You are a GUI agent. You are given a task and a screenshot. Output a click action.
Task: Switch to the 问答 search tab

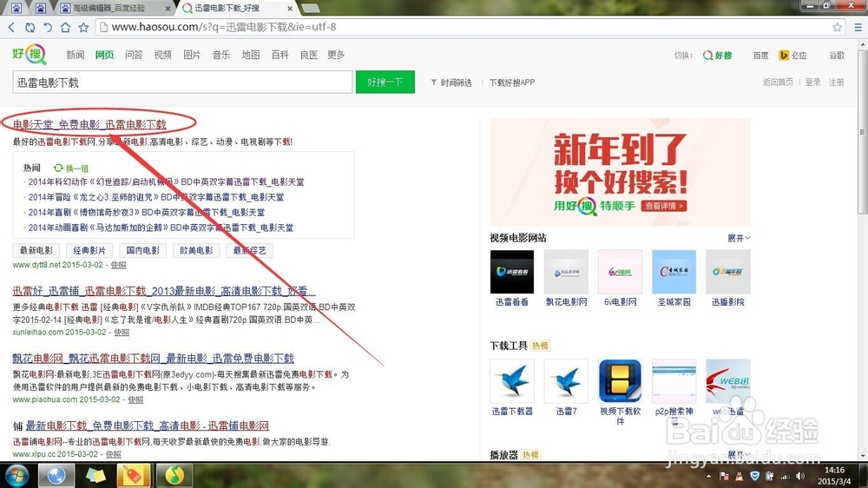tap(134, 55)
